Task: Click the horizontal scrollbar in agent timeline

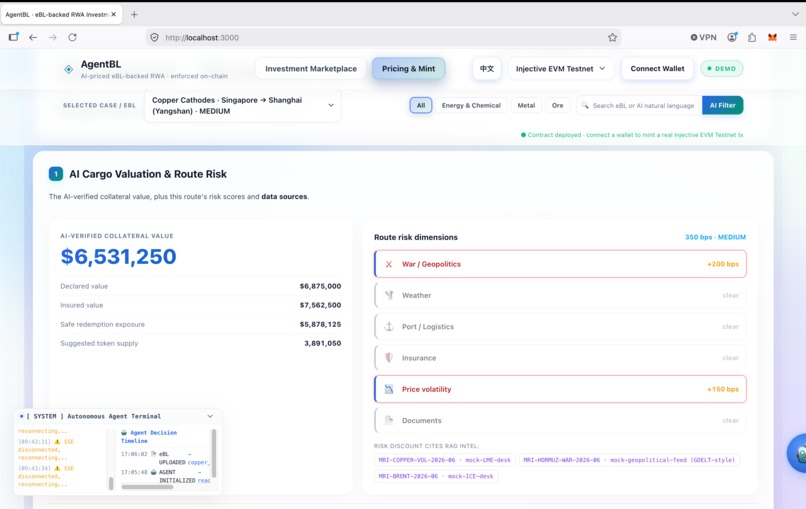Action: (147, 487)
